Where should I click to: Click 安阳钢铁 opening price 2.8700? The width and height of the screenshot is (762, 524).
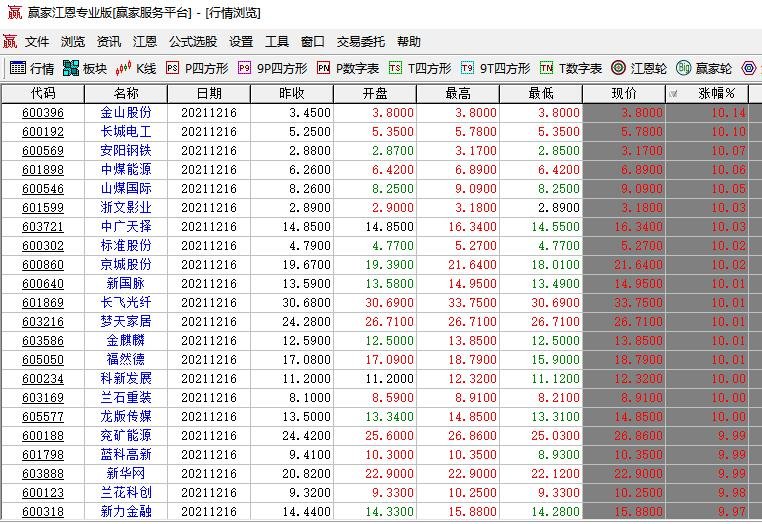click(393, 151)
